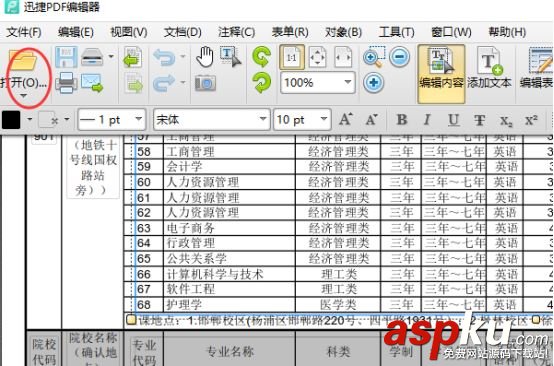Image resolution: width=554 pixels, height=366 pixels.
Task: Zoom in with the plus icon
Action: (374, 83)
